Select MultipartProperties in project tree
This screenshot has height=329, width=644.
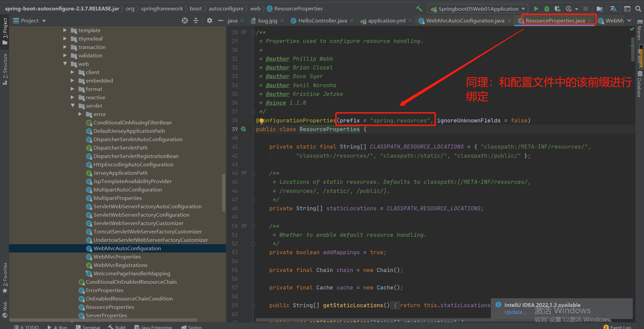coord(117,198)
